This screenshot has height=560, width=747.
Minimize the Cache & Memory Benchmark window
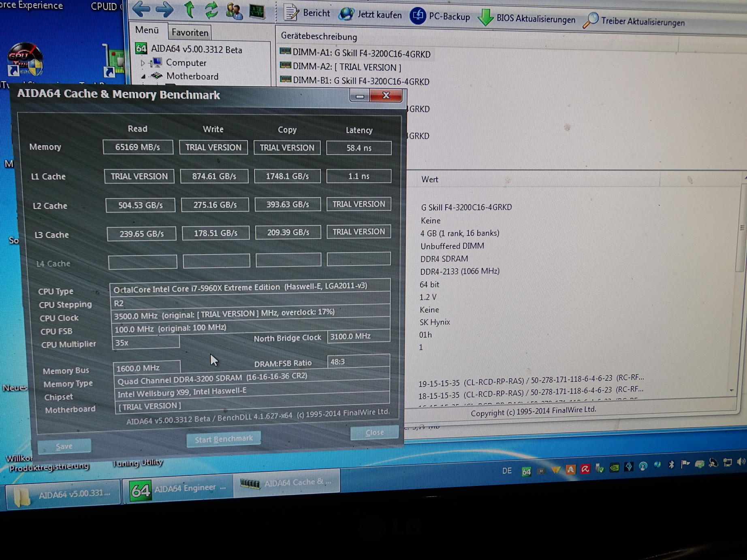coord(360,96)
